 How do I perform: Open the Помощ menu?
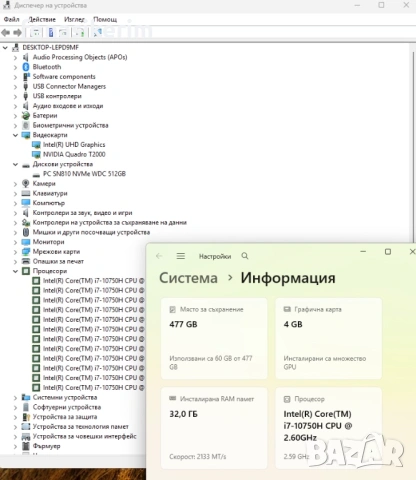(105, 19)
